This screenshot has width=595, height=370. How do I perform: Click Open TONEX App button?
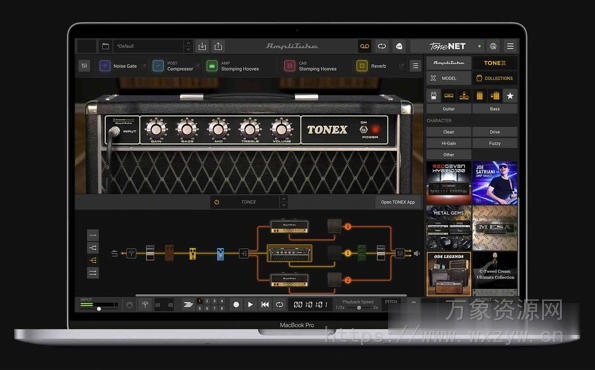398,202
